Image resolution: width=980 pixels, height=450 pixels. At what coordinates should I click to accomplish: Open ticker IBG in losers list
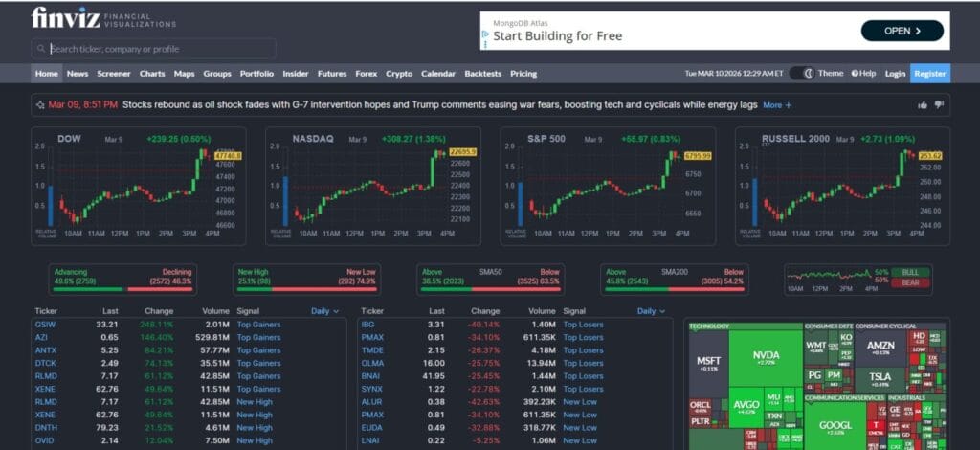click(367, 325)
